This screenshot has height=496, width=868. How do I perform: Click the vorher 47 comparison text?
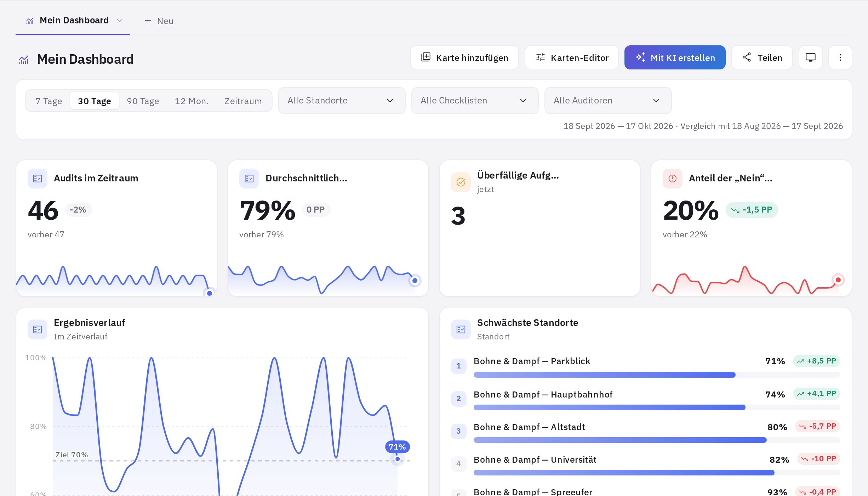tap(46, 235)
